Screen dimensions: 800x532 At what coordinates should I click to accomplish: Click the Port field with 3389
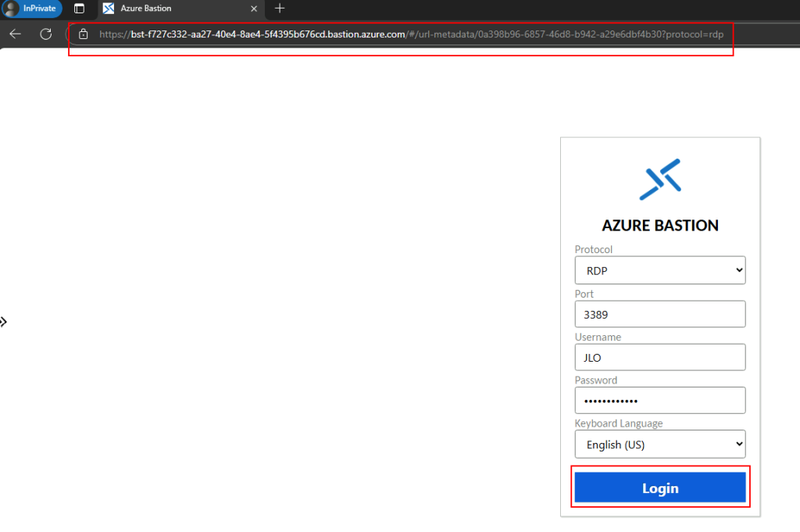tap(659, 314)
